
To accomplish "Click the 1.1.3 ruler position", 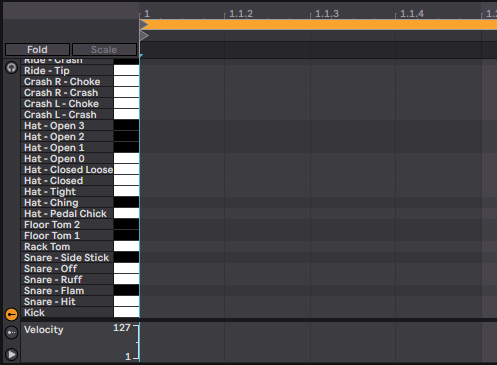I will click(327, 14).
